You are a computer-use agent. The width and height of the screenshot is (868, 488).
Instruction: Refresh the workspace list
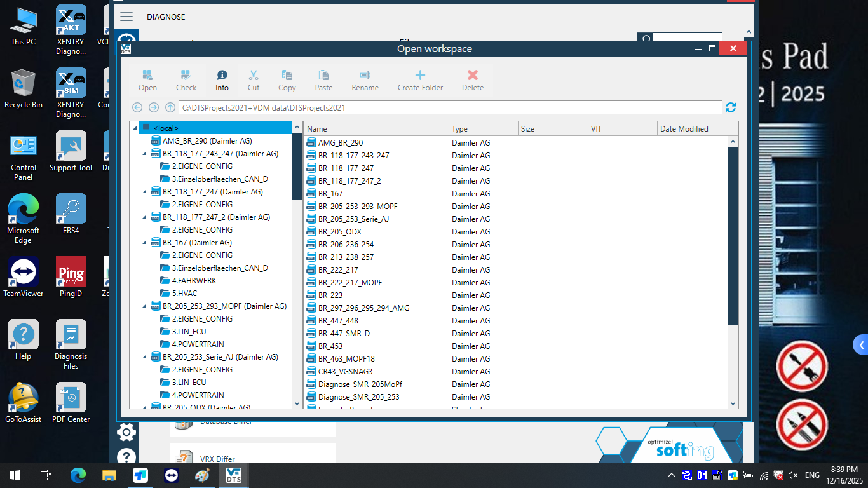click(730, 107)
